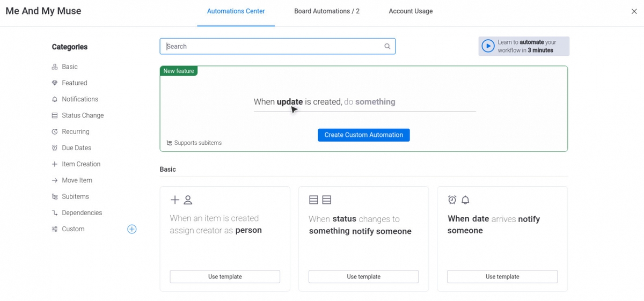Image resolution: width=644 pixels, height=301 pixels.
Task: Use template for status change notification
Action: tap(363, 277)
